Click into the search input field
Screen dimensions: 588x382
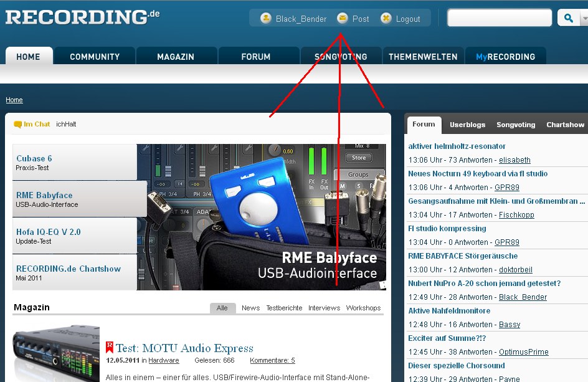pyautogui.click(x=500, y=17)
